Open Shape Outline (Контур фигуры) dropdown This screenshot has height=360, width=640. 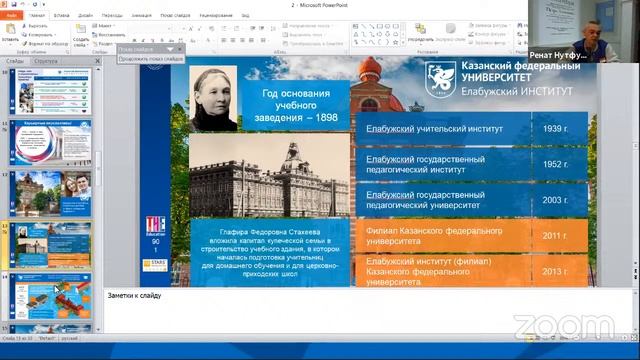(488, 34)
